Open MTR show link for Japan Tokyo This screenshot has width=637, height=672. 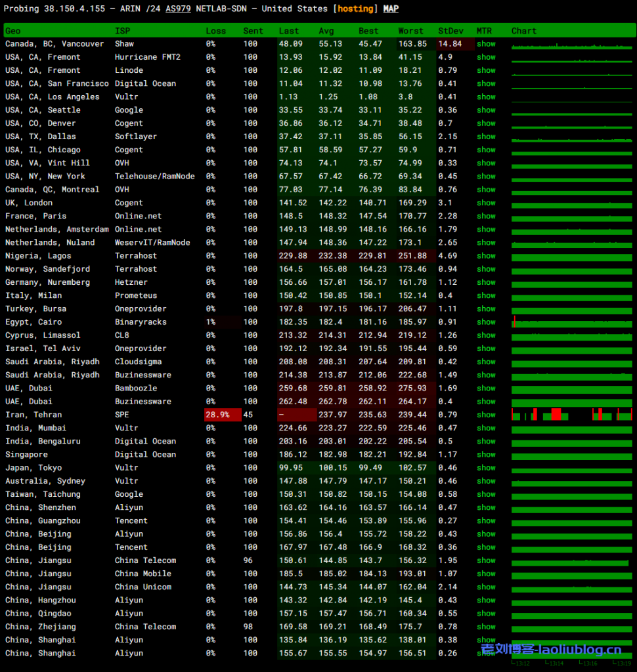pyautogui.click(x=486, y=468)
